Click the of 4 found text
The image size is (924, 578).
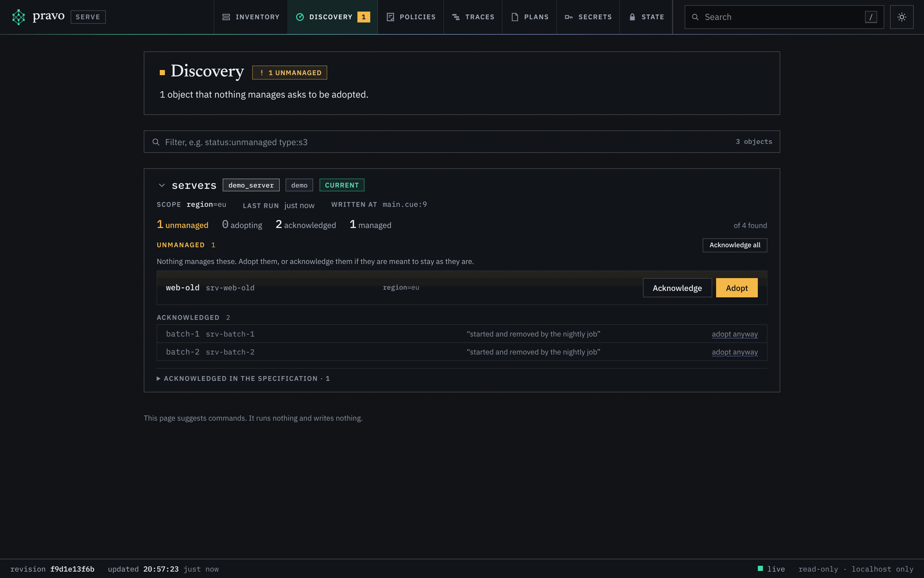(750, 225)
